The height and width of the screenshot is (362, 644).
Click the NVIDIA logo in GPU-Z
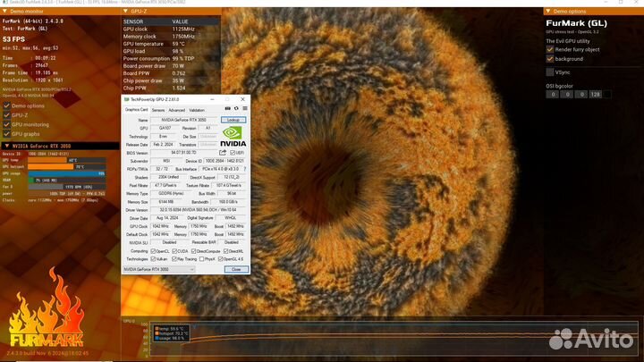click(233, 137)
